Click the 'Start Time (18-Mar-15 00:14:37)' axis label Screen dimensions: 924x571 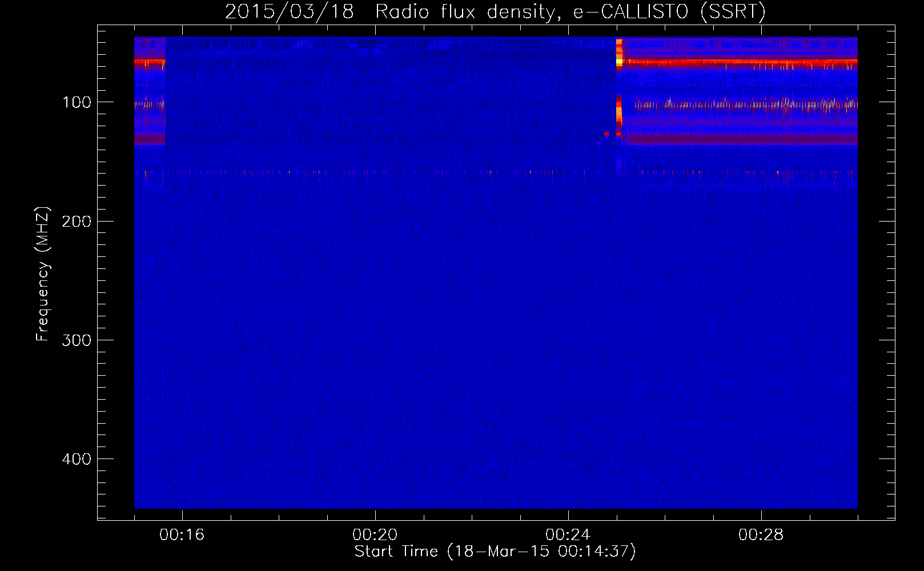tap(495, 552)
